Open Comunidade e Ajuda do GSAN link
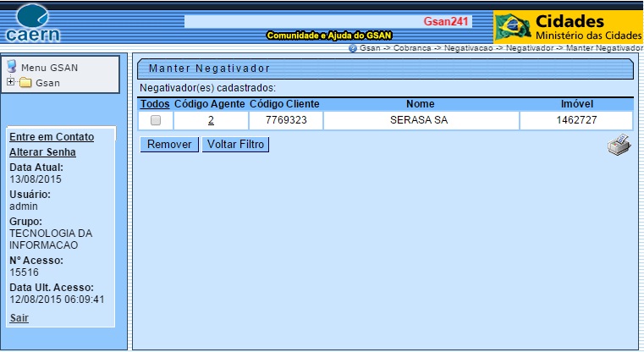The height and width of the screenshot is (352, 644). pyautogui.click(x=328, y=36)
